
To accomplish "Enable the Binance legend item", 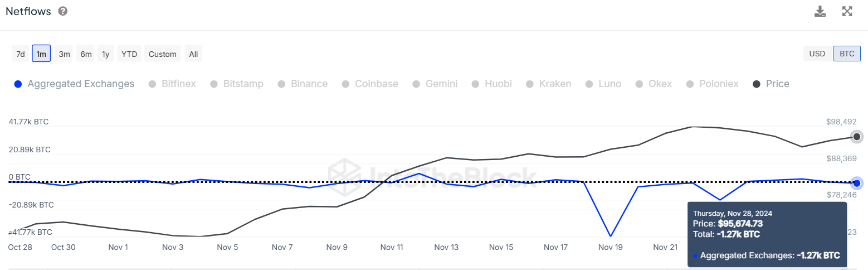I will (x=303, y=84).
